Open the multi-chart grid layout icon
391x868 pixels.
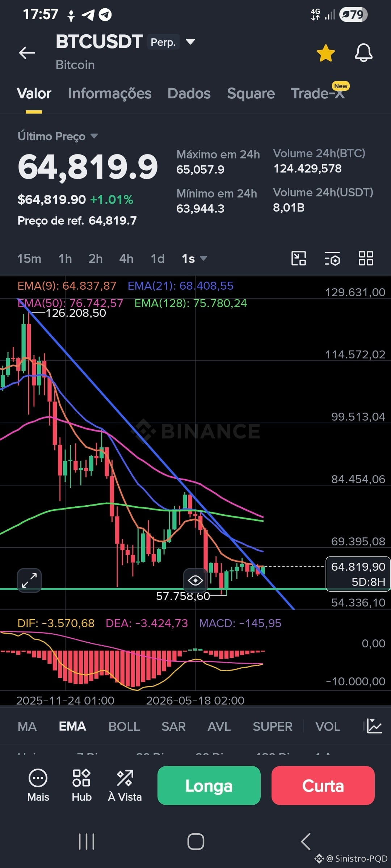[366, 258]
